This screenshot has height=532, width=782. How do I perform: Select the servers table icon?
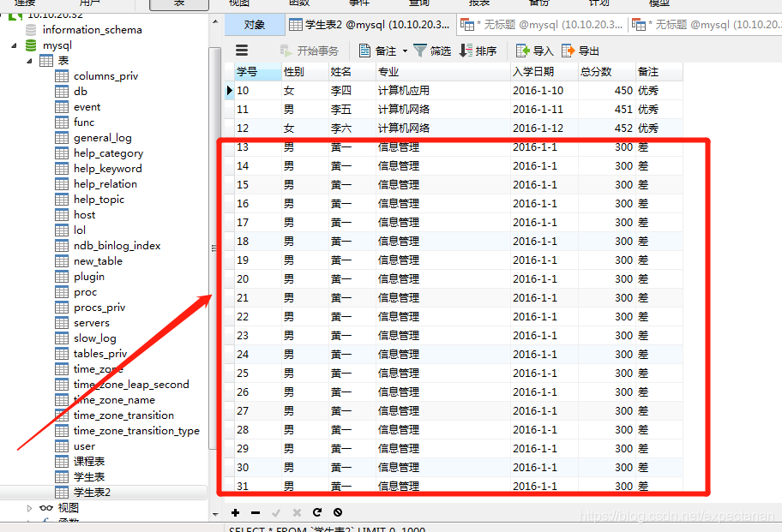click(62, 323)
